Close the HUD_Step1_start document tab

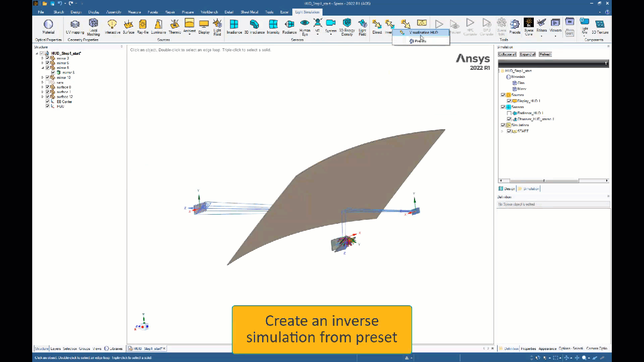point(164,348)
